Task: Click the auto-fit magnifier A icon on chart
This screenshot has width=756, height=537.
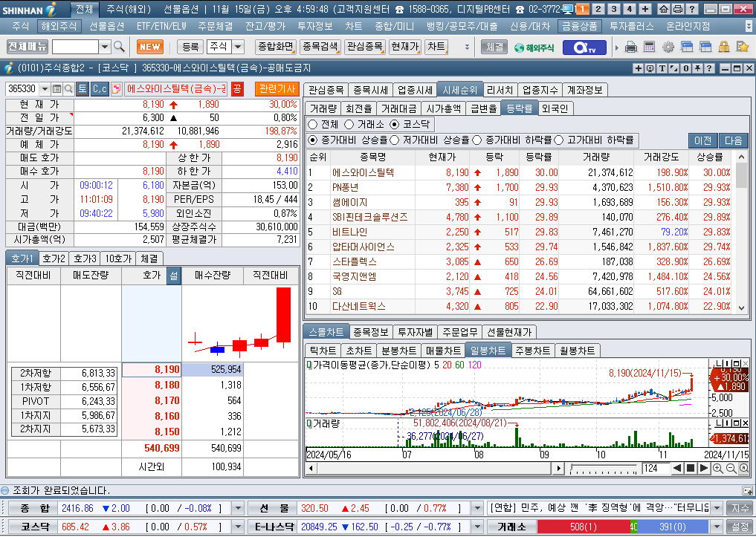Action: [x=744, y=468]
